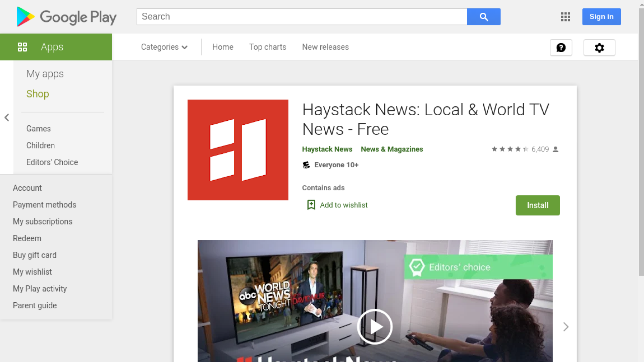This screenshot has height=362, width=644.
Task: Collapse the sidebar with the back chevron
Action: click(7, 117)
